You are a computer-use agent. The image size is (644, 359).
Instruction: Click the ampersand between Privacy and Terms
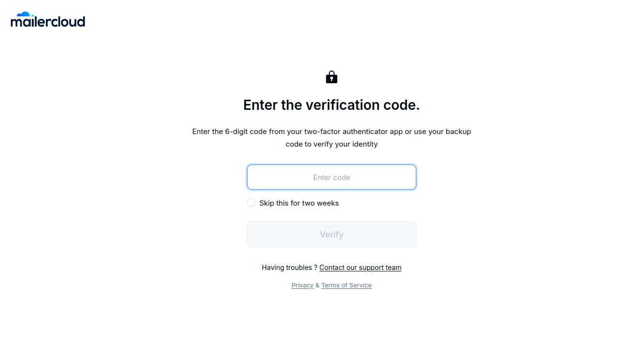click(x=317, y=285)
